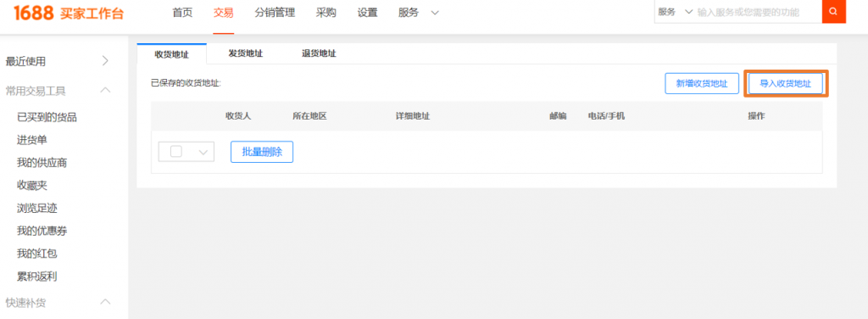
Task: Open 进货单 in the sidebar
Action: 32,140
